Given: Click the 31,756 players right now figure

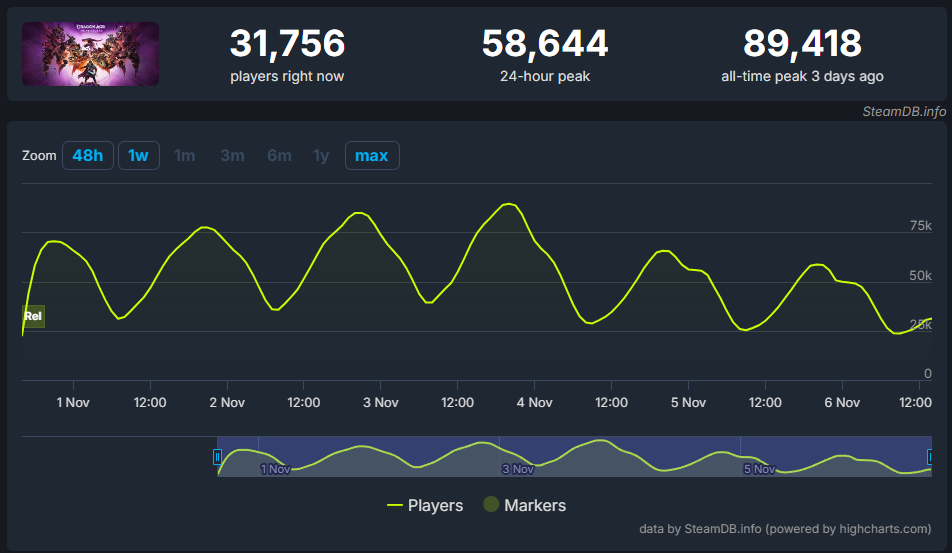Looking at the screenshot, I should (287, 44).
